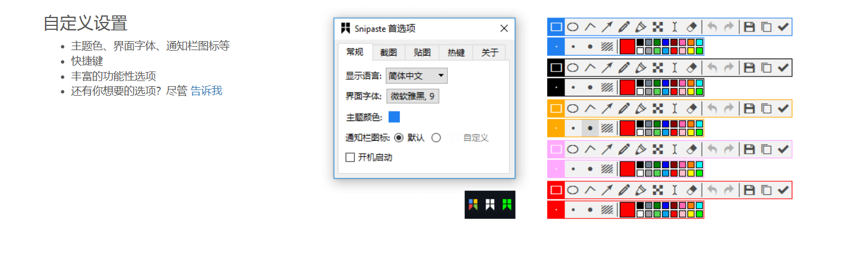The width and height of the screenshot is (868, 255).
Task: Open the 贴图 tab
Action: [422, 53]
